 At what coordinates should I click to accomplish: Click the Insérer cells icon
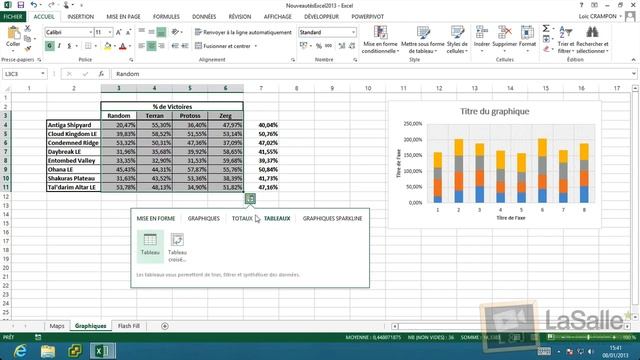(x=482, y=33)
